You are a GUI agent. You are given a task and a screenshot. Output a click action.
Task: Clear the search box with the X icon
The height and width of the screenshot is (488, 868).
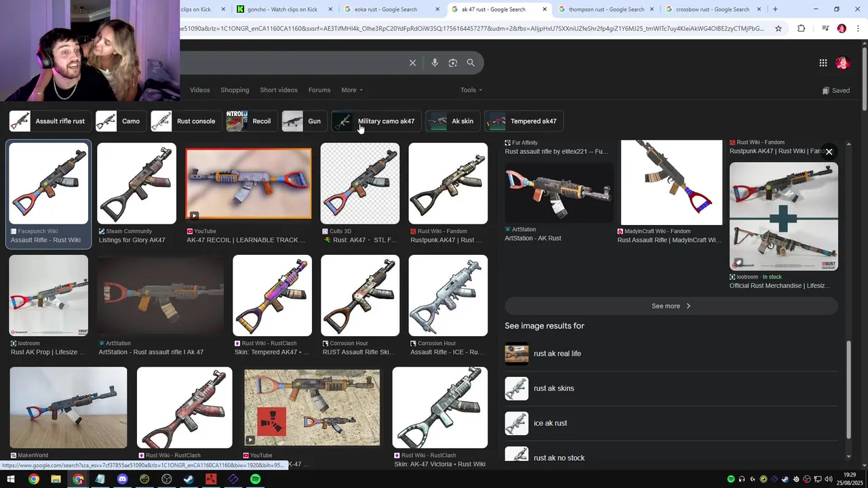click(x=412, y=62)
